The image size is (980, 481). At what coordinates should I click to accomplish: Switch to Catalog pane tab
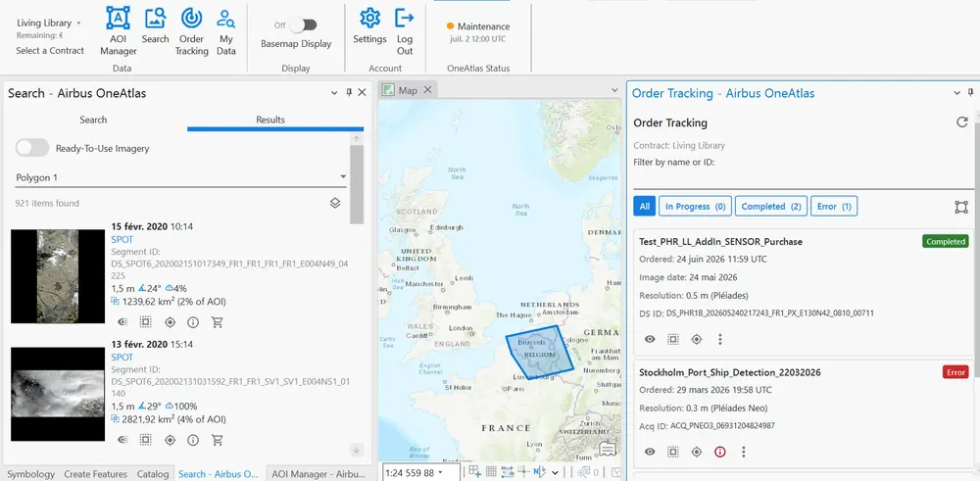coord(153,473)
